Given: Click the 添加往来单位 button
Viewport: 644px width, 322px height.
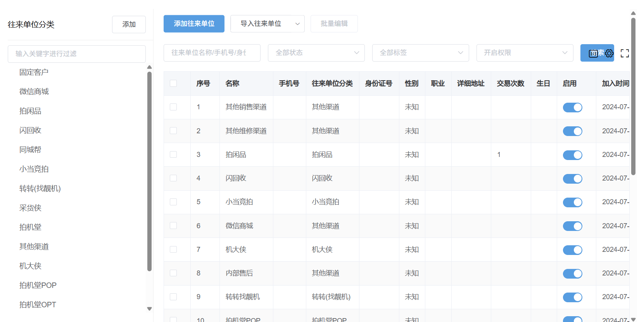Looking at the screenshot, I should tap(194, 24).
